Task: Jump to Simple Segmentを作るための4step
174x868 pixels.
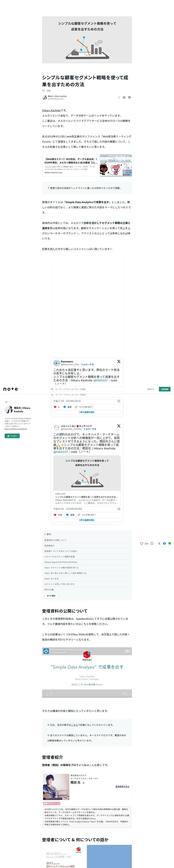Action: [x=61, y=562]
